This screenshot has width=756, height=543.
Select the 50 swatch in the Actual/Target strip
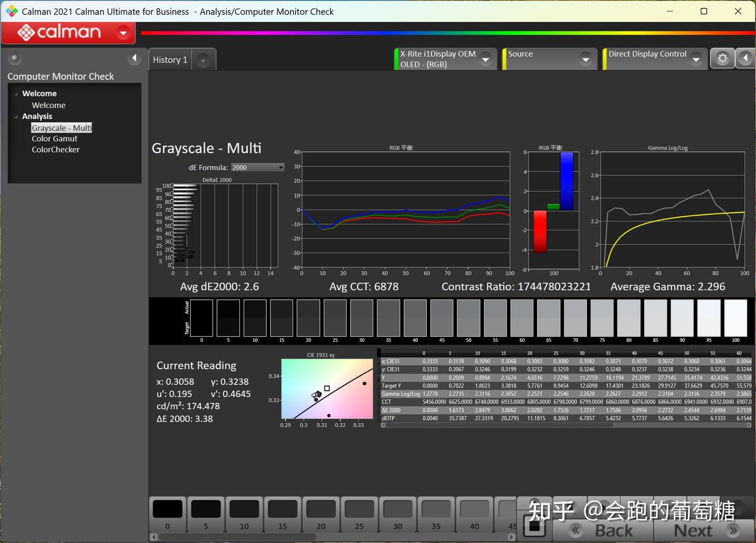coord(468,318)
